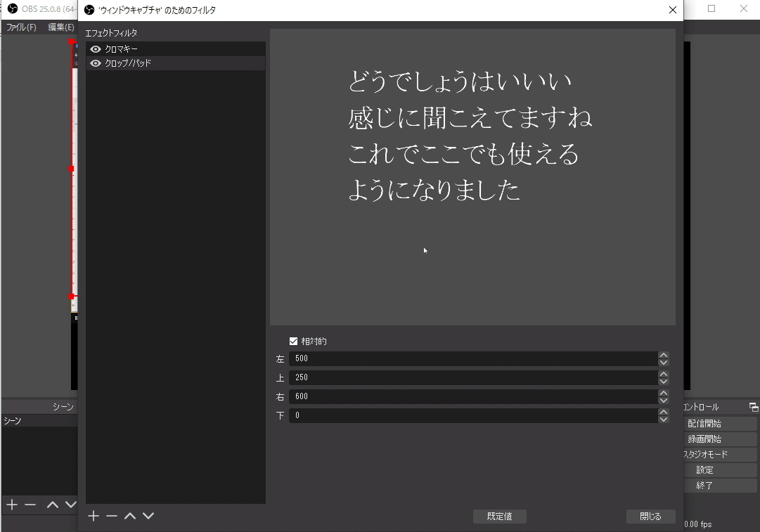The height and width of the screenshot is (532, 760).
Task: Close the filter dialog with 閉じる
Action: (650, 516)
